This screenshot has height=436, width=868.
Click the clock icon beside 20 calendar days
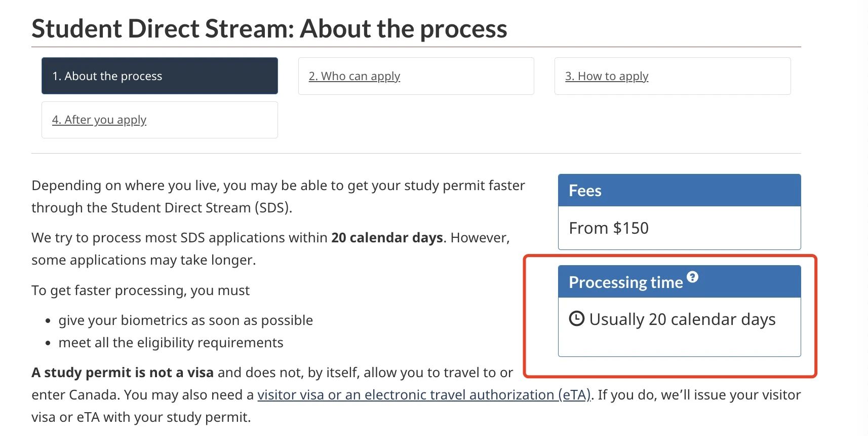(x=576, y=319)
